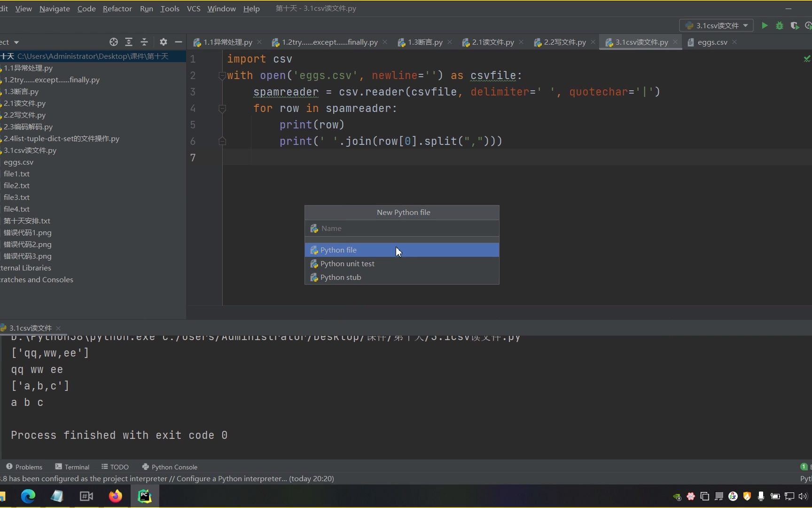The height and width of the screenshot is (508, 812).
Task: Select file1.txt in project tree
Action: 17,174
